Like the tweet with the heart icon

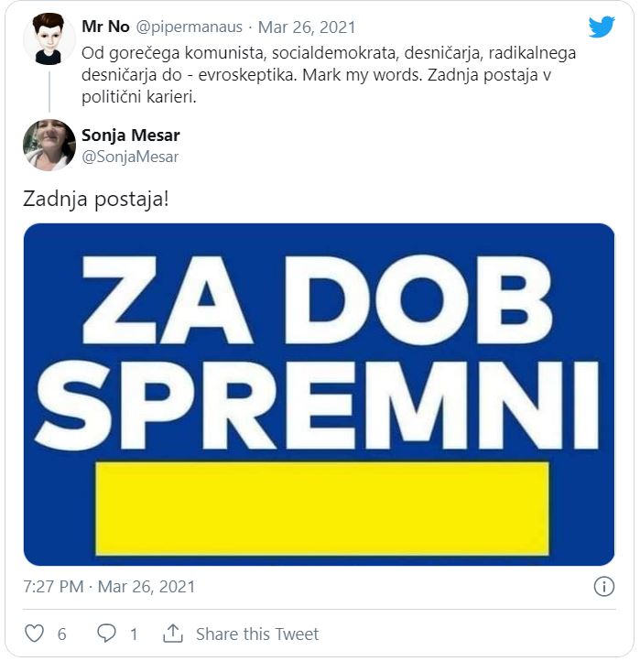(34, 634)
